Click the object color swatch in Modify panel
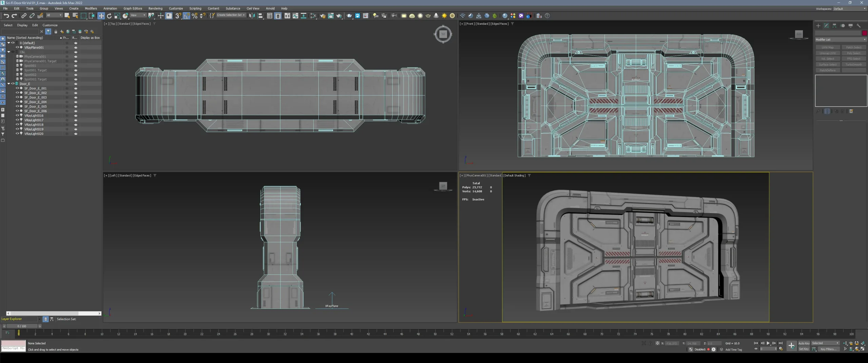The height and width of the screenshot is (363, 868). click(x=864, y=33)
